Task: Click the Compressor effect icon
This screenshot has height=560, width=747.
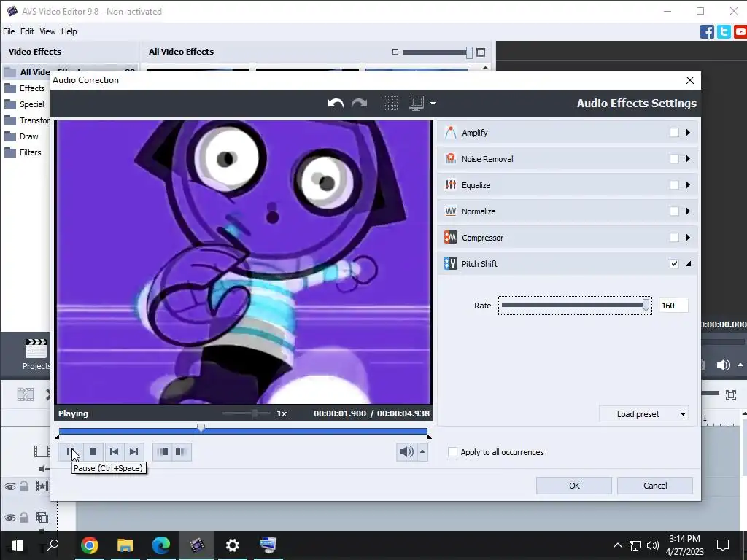Action: tap(450, 237)
